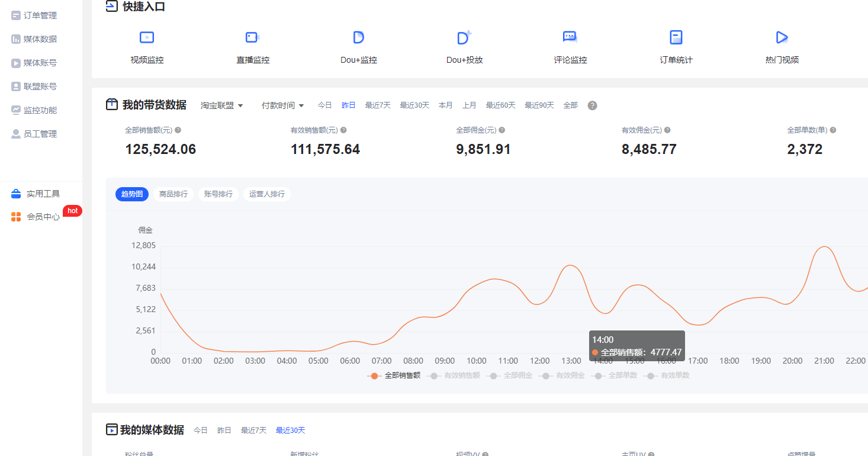Click the 111,575.64 valid sales value

tap(325, 150)
